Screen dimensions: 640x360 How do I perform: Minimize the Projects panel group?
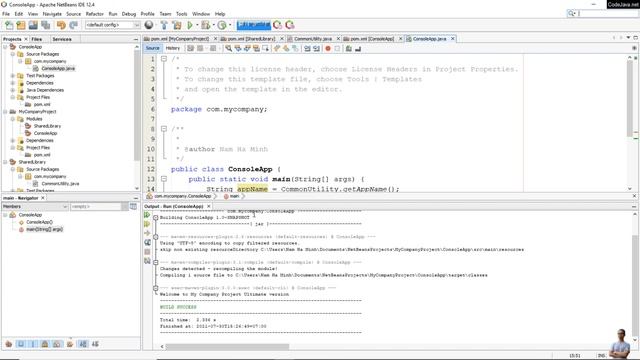click(136, 39)
